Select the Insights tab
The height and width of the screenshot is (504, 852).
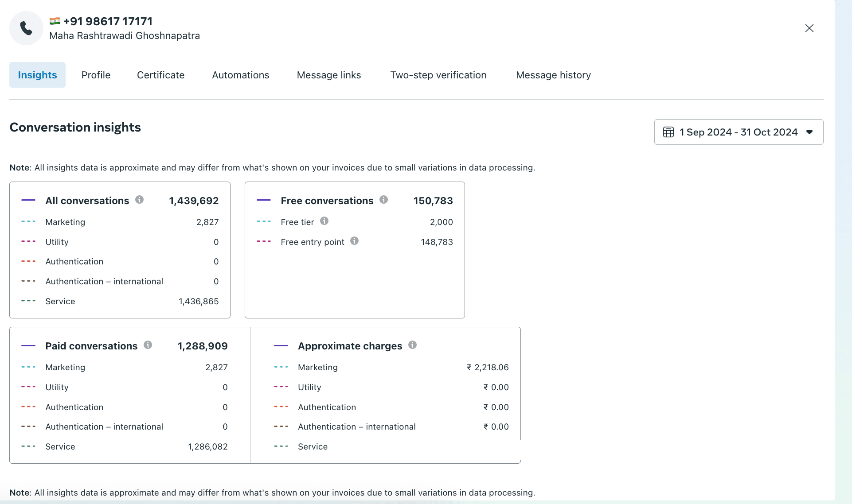coord(37,75)
